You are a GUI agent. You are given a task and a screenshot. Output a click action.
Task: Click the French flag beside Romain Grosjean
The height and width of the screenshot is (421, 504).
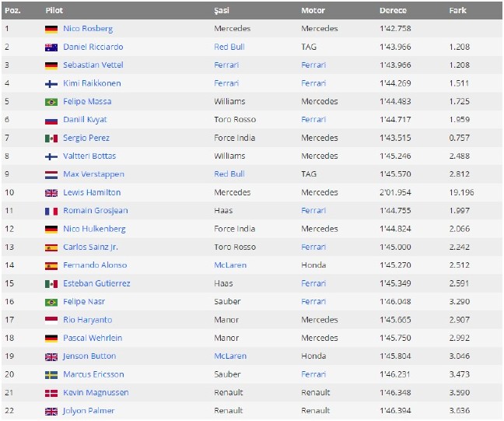click(51, 211)
